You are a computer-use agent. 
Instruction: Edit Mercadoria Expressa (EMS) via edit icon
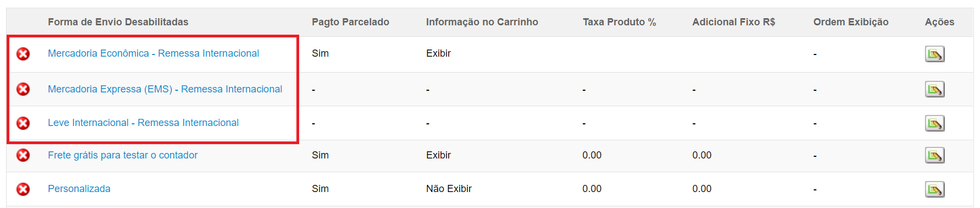click(x=934, y=89)
